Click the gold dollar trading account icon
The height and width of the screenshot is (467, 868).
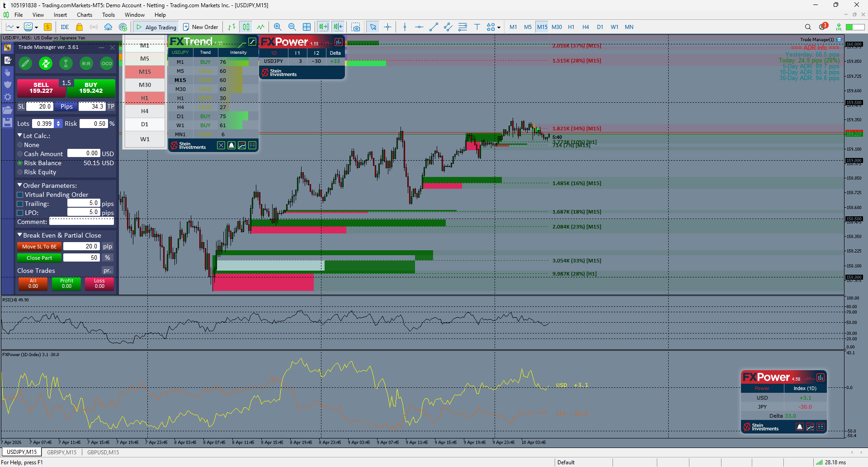pyautogui.click(x=47, y=27)
